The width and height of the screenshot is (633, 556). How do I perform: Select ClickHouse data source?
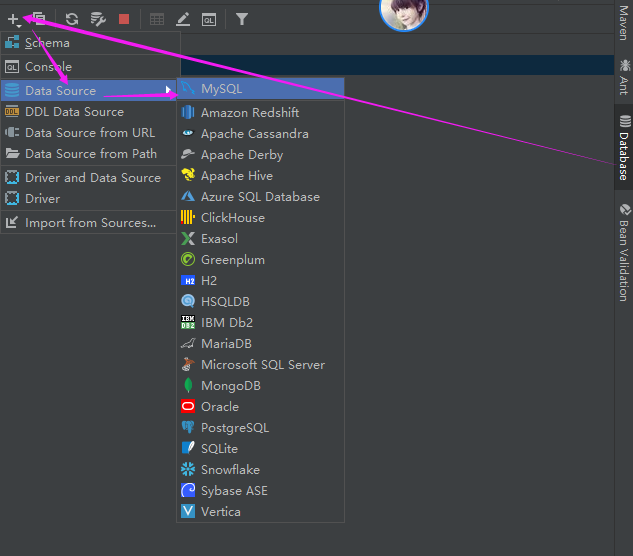260,218
